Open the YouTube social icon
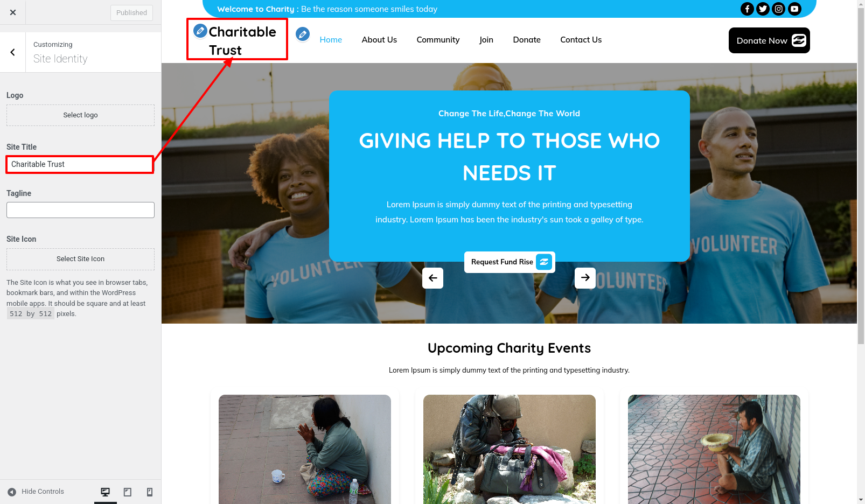 point(794,9)
